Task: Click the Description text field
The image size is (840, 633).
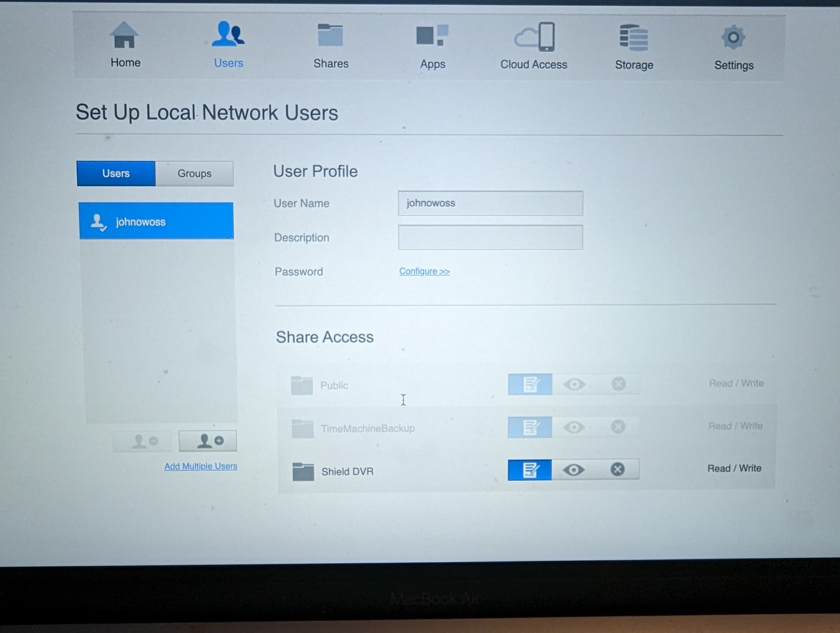Action: 490,237
